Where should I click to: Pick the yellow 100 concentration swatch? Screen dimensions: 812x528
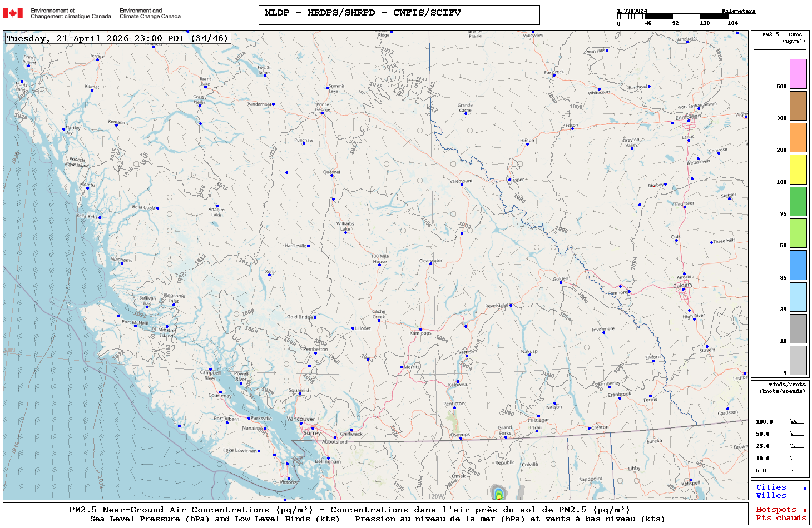coord(798,170)
